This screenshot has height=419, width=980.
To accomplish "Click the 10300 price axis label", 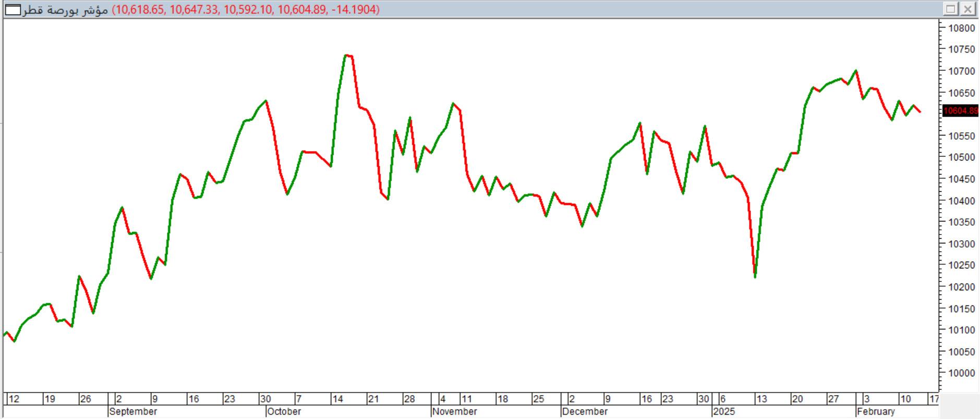I will (x=961, y=244).
